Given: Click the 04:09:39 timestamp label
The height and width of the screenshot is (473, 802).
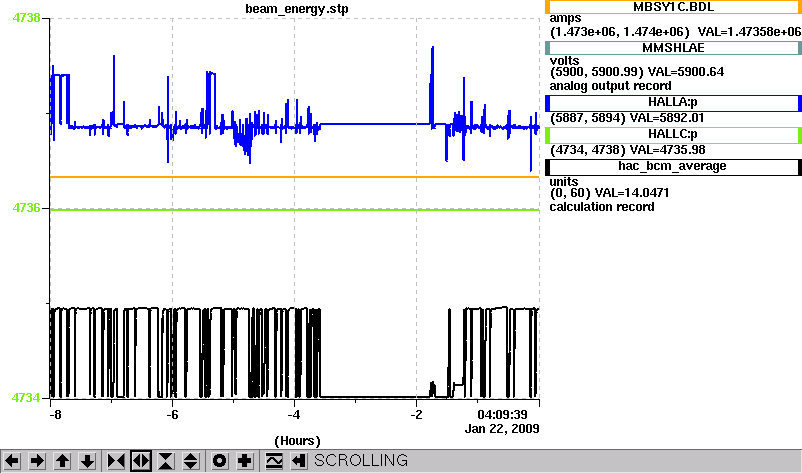Looking at the screenshot, I should [502, 414].
